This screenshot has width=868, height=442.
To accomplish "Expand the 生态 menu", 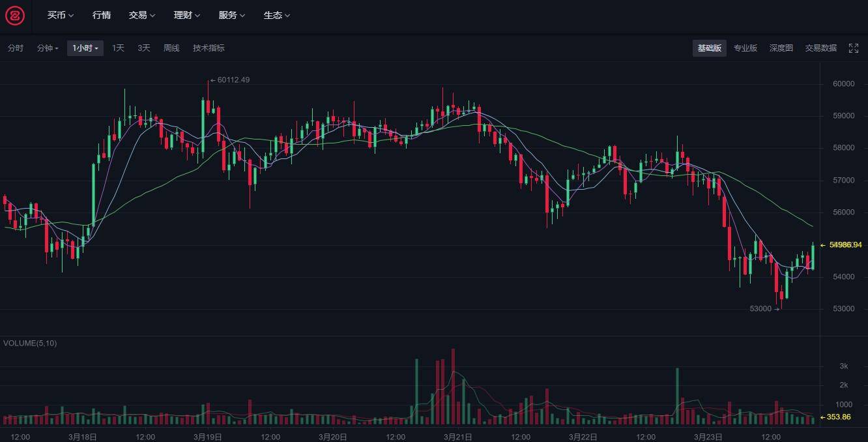I will coord(277,15).
